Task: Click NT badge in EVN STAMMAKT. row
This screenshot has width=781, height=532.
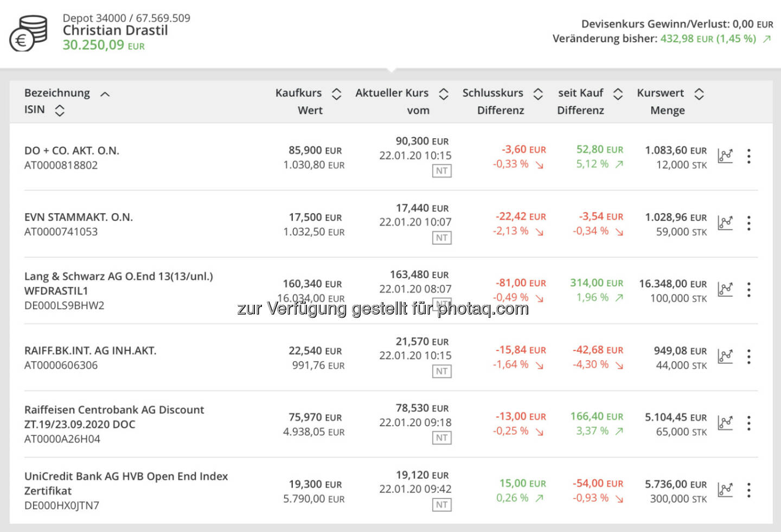Action: (x=442, y=238)
